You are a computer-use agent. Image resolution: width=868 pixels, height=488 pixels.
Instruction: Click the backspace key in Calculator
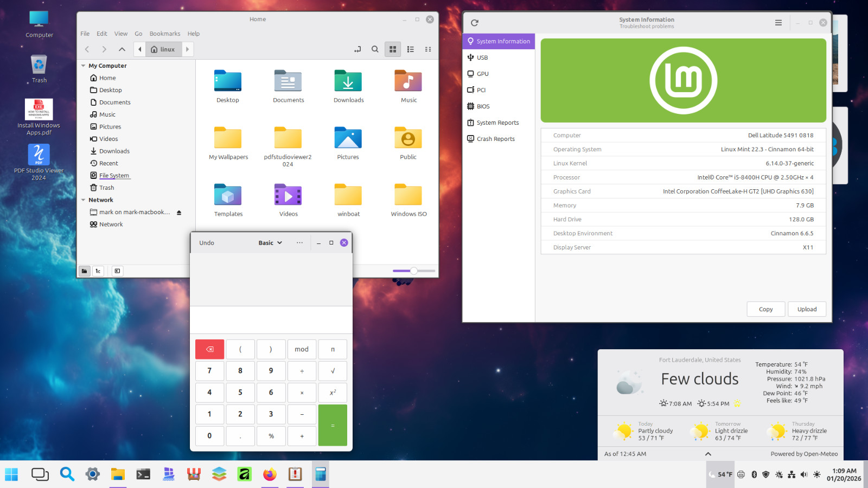[210, 349]
